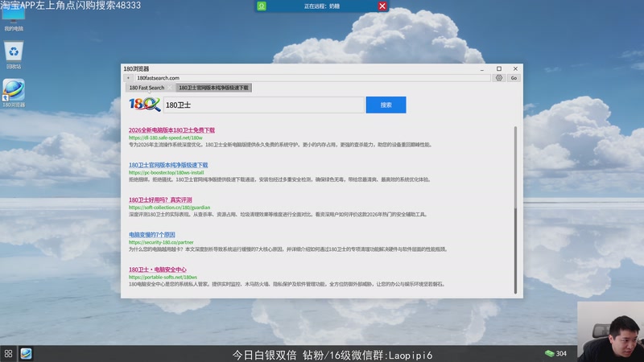Image resolution: width=644 pixels, height=362 pixels.
Task: Open result 2026全新电脑版本180卫士免费下载
Action: tap(171, 130)
